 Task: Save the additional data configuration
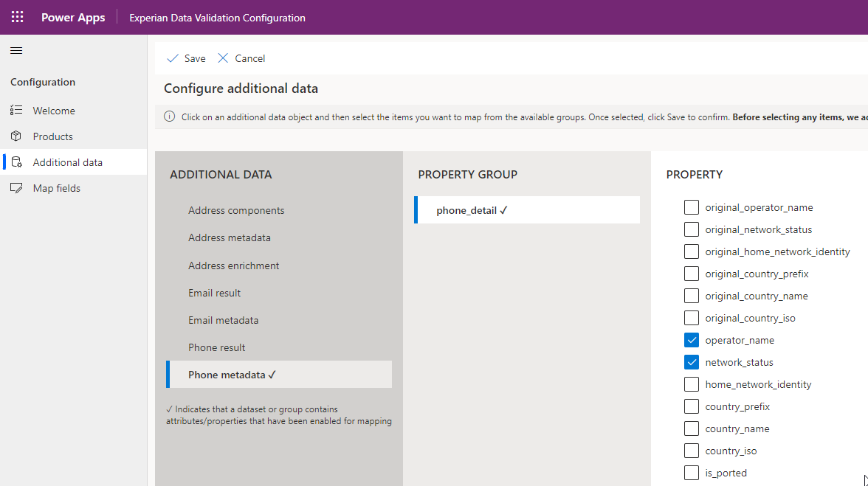tap(185, 58)
